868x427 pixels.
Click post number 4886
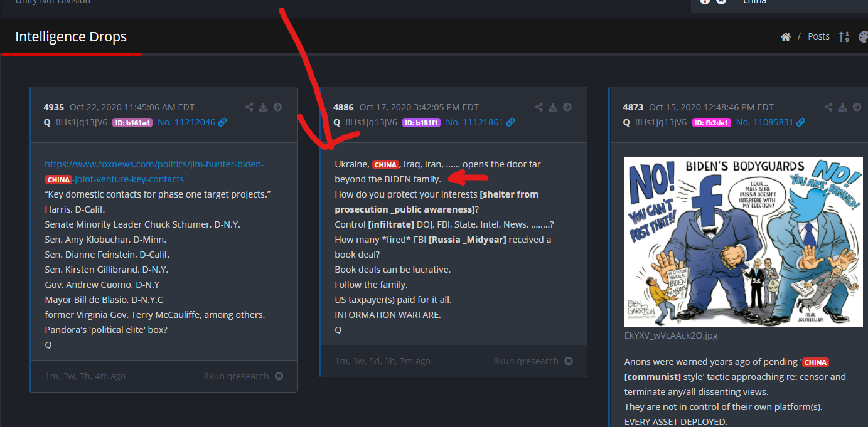pyautogui.click(x=343, y=107)
